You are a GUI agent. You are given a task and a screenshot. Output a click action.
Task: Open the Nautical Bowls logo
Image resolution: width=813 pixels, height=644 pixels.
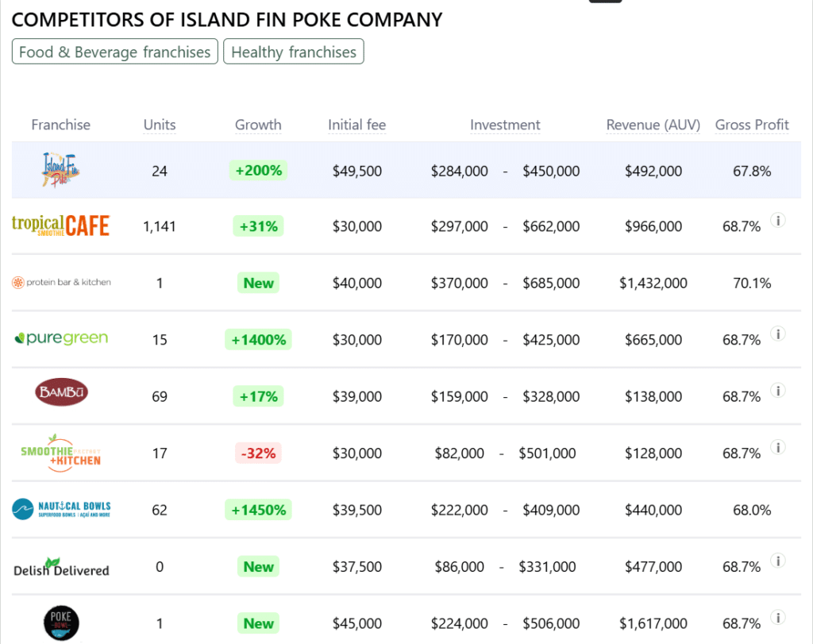coord(61,509)
